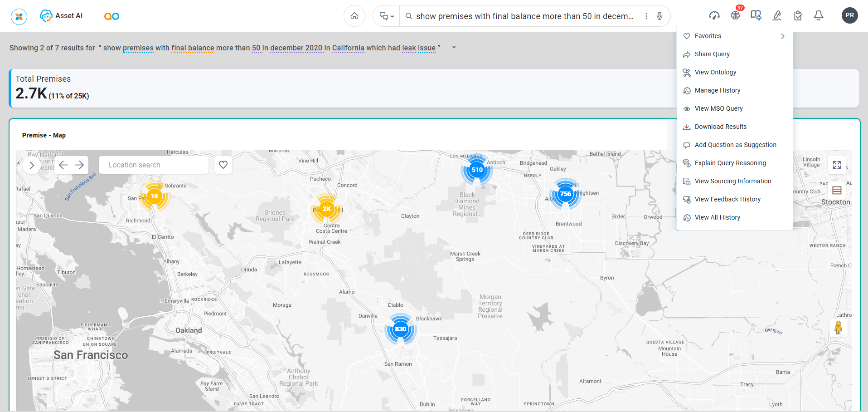Screen dimensions: 868x412
Task: Choose View MSO Query option
Action: pyautogui.click(x=718, y=108)
